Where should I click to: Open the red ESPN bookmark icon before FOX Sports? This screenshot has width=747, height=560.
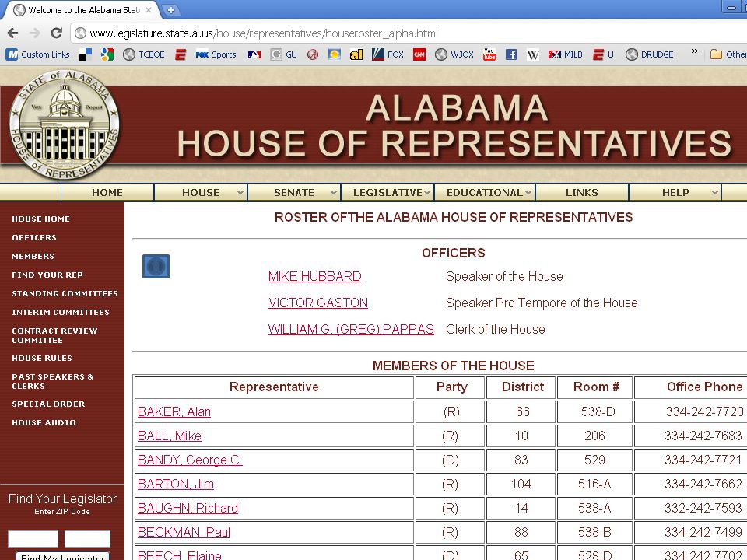pyautogui.click(x=180, y=54)
